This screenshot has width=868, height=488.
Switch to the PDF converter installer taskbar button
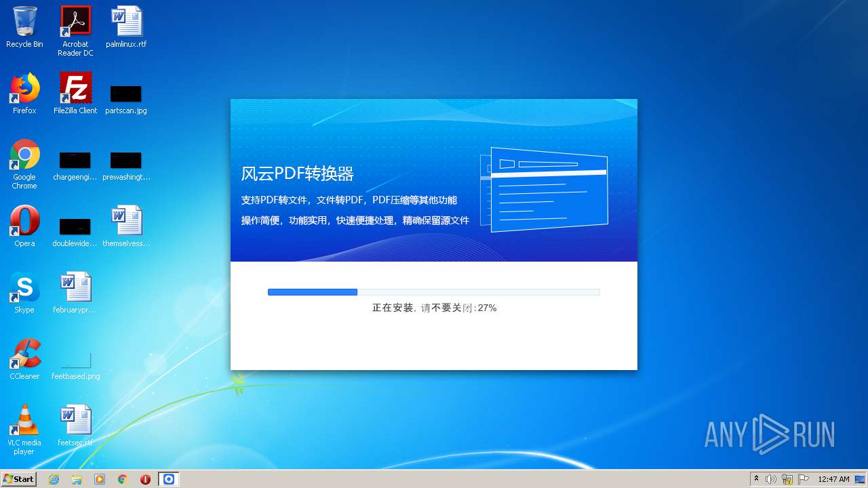169,479
